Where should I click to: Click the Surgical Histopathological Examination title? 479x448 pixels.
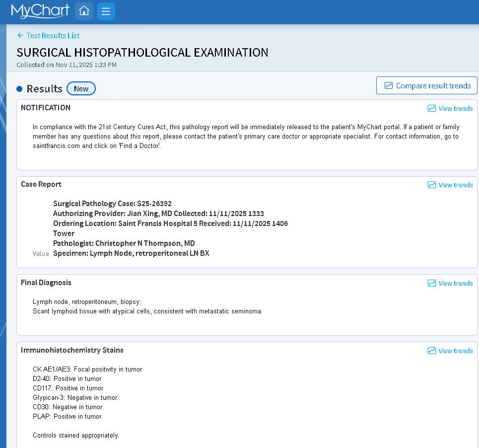coord(142,53)
